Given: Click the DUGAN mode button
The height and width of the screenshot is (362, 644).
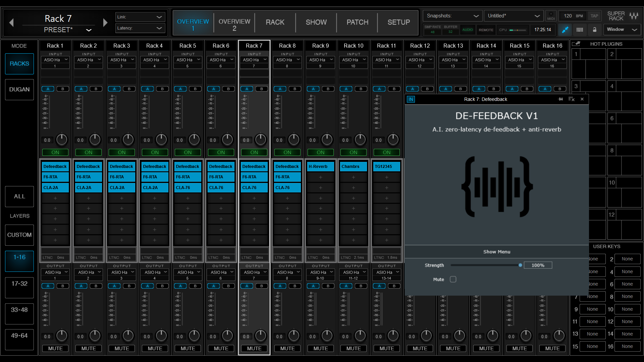Looking at the screenshot, I should click(19, 89).
